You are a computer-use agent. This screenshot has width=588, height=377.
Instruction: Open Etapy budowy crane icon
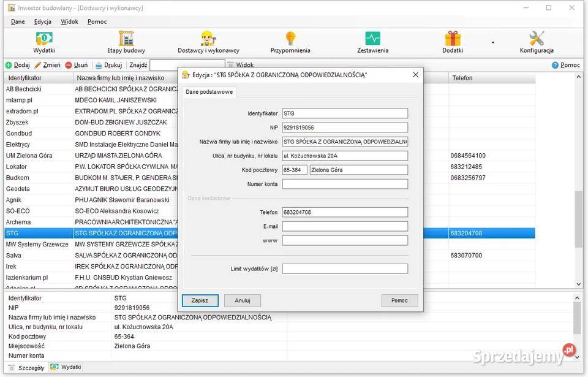point(126,39)
